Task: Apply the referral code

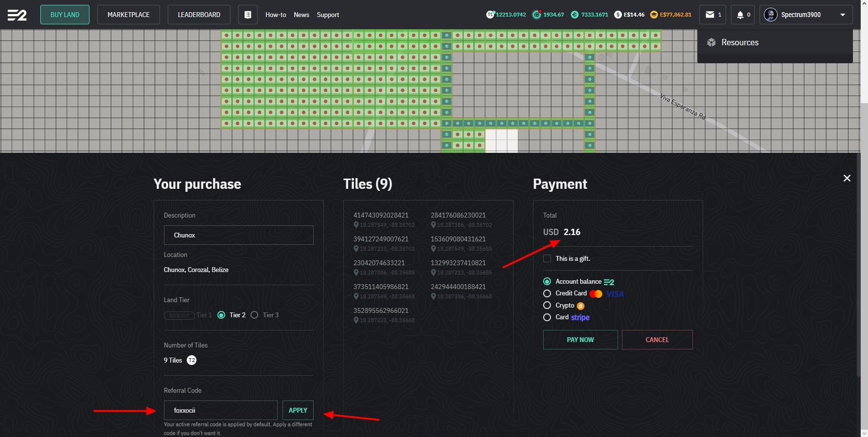Action: click(298, 410)
